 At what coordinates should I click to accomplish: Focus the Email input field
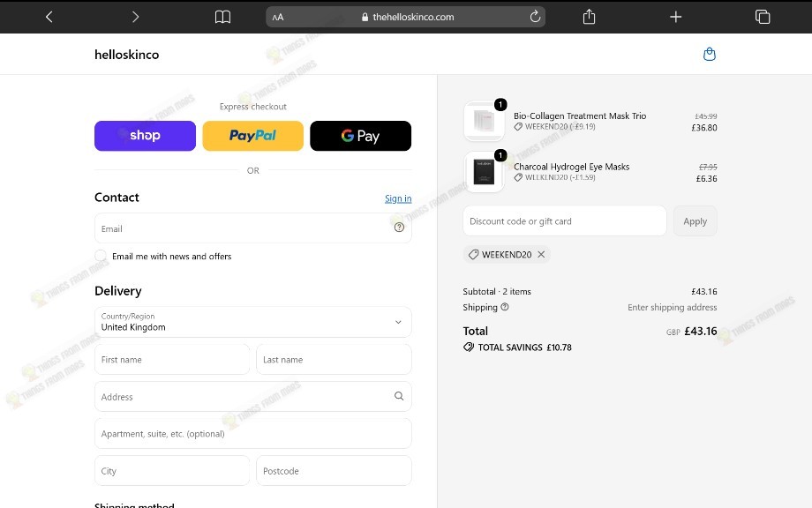[x=253, y=228]
